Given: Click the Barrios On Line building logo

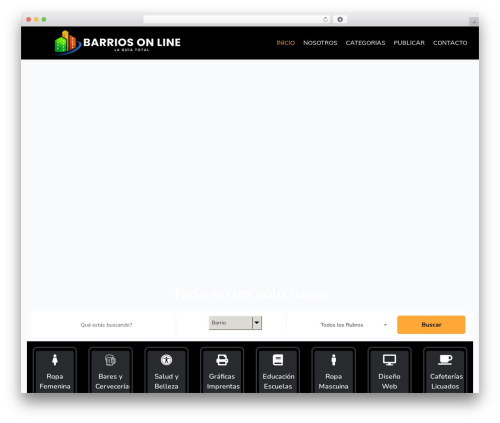Looking at the screenshot, I should (x=68, y=42).
